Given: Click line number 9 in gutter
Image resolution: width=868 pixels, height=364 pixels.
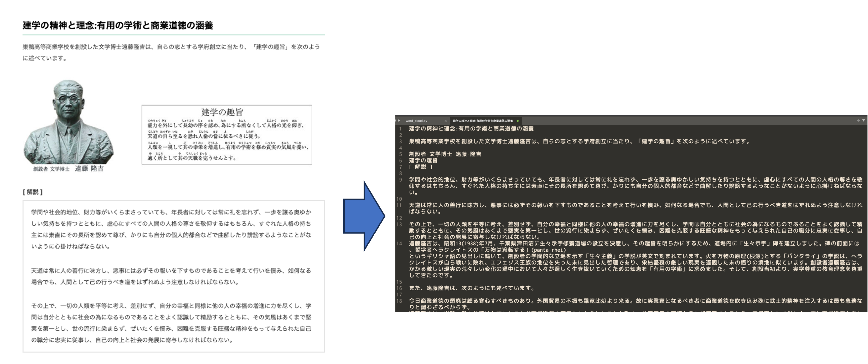Looking at the screenshot, I should [400, 180].
